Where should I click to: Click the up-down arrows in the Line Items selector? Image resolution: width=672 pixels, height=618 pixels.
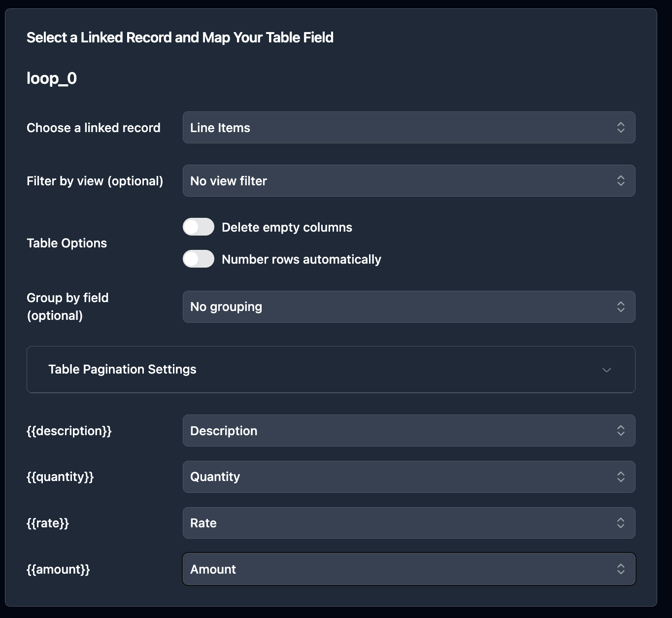[x=621, y=128]
